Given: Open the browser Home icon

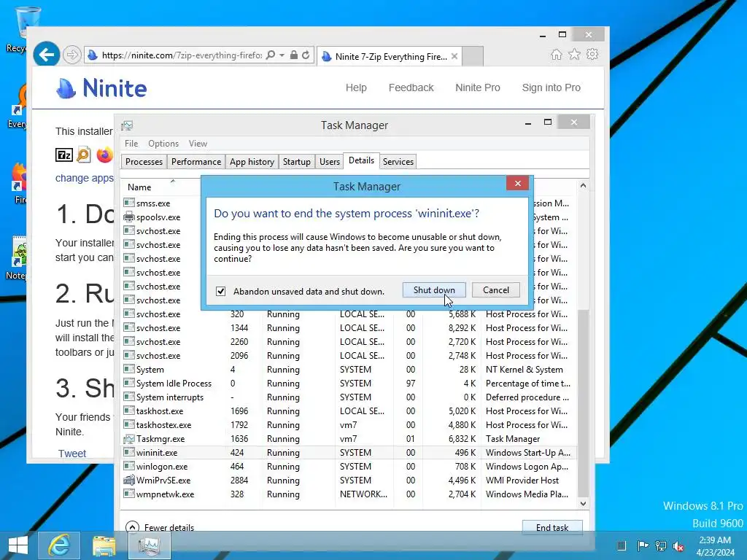Looking at the screenshot, I should 556,54.
